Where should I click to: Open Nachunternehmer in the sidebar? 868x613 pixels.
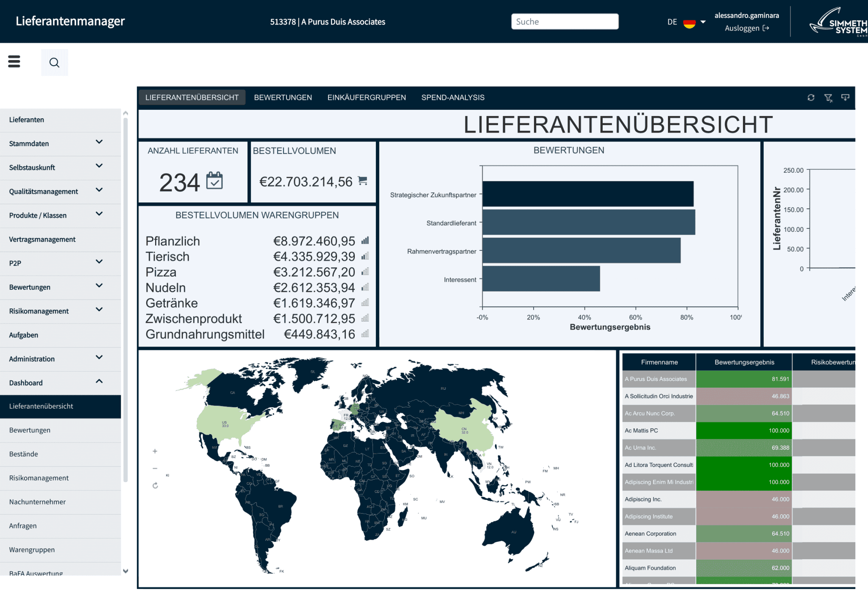(x=37, y=502)
